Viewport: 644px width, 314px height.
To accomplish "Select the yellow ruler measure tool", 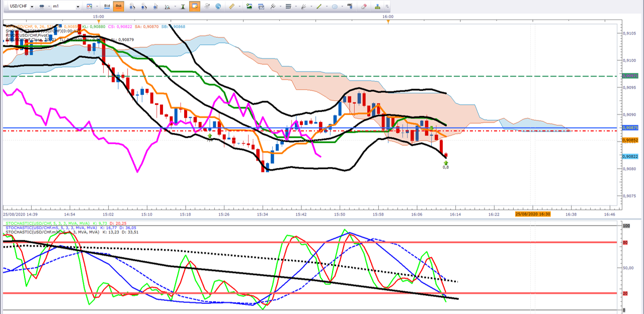I will 231,7.
